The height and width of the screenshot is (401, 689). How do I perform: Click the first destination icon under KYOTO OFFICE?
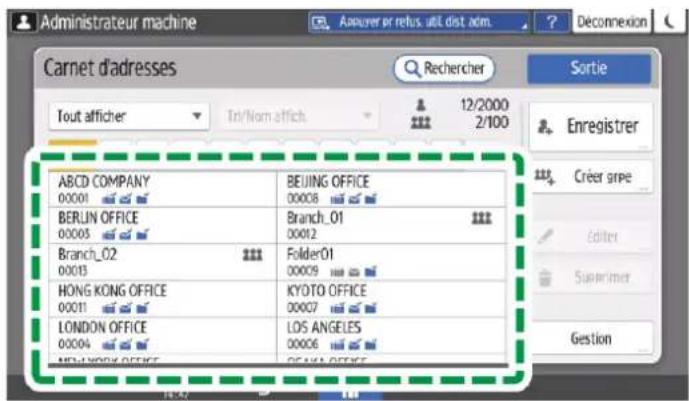(337, 308)
